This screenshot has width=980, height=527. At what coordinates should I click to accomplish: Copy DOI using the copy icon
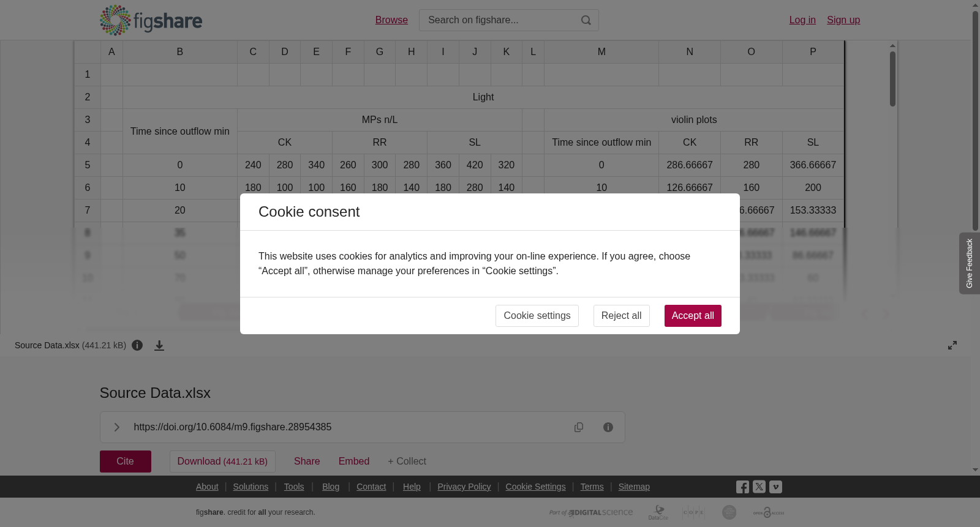579,427
